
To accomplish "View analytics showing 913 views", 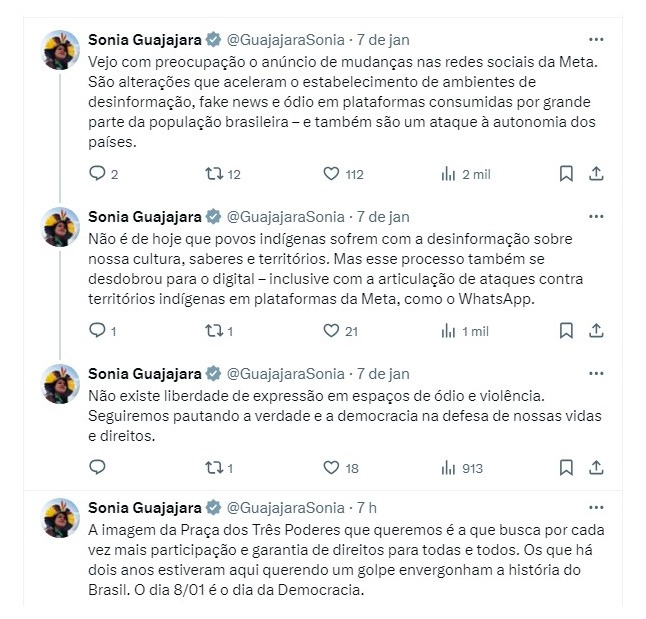I will pyautogui.click(x=448, y=467).
